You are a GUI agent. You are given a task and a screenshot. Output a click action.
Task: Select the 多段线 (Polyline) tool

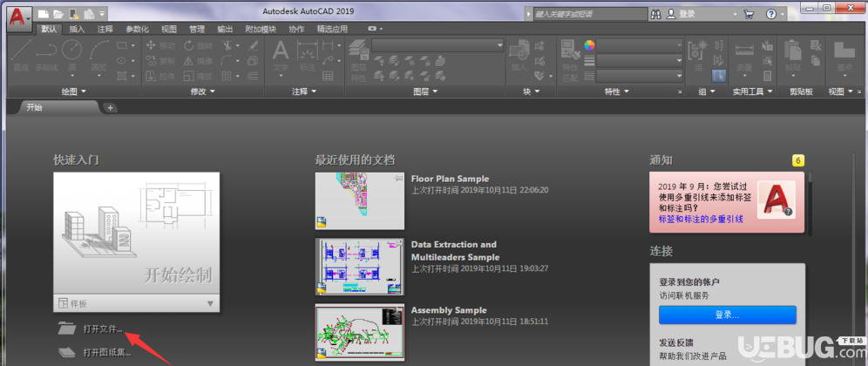pos(46,57)
